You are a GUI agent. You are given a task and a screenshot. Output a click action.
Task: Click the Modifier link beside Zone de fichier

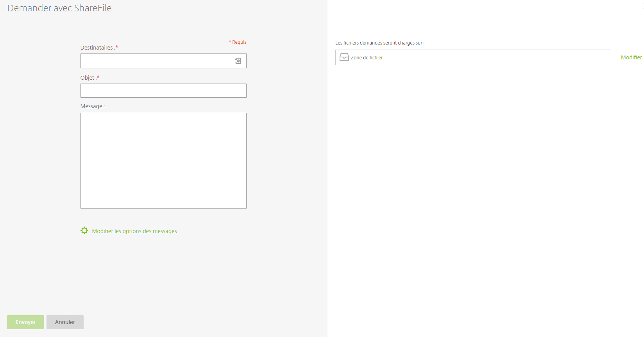click(x=631, y=57)
